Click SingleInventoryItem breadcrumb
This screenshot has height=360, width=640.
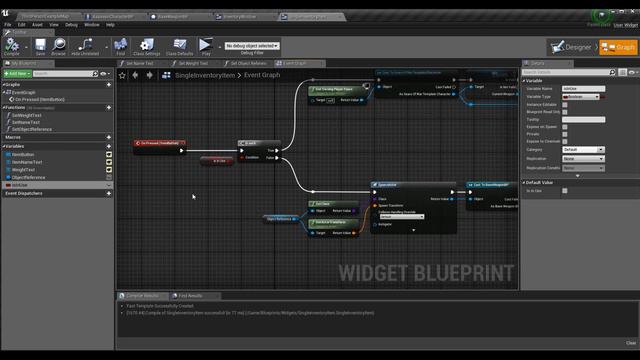point(205,75)
